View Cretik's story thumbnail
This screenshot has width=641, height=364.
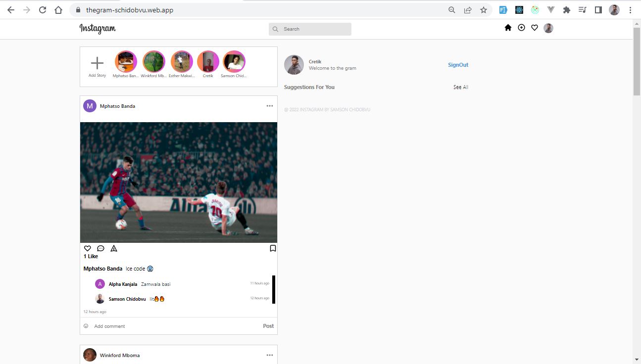tap(207, 63)
